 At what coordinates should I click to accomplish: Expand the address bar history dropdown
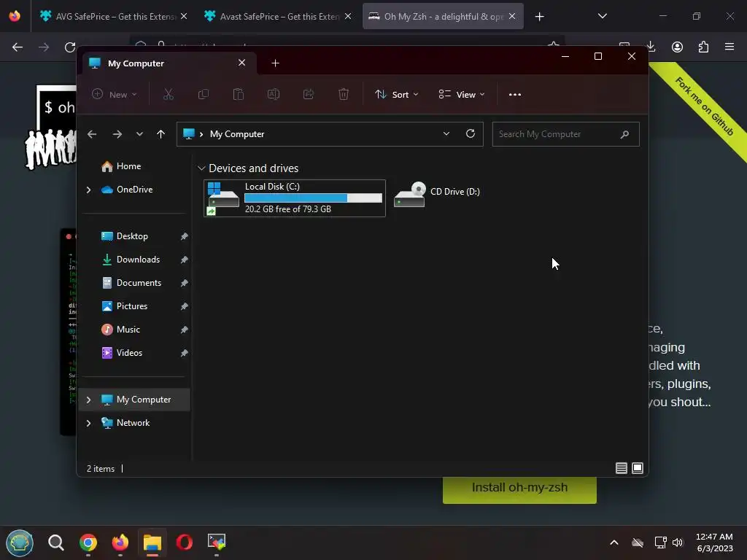[446, 134]
